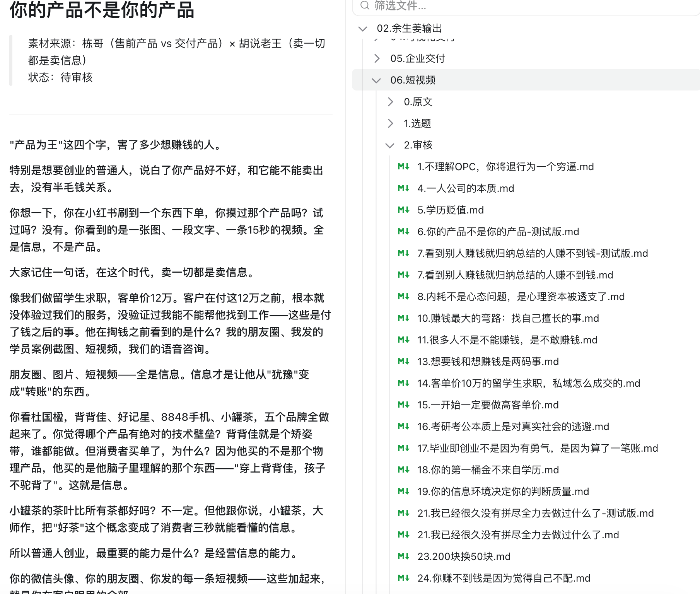The image size is (700, 594).
Task: Open file 1.不理解OPC，你将退行为一个穷逼.md
Action: [x=505, y=167]
